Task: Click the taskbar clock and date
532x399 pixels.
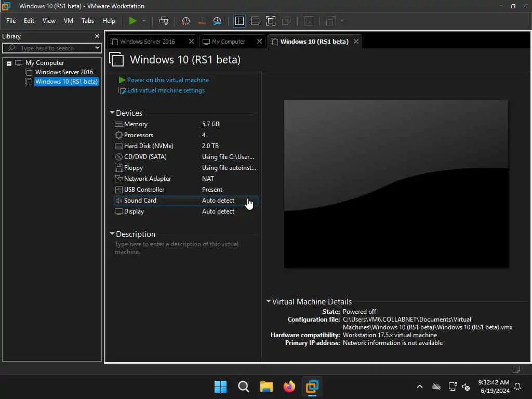Action: [494, 387]
